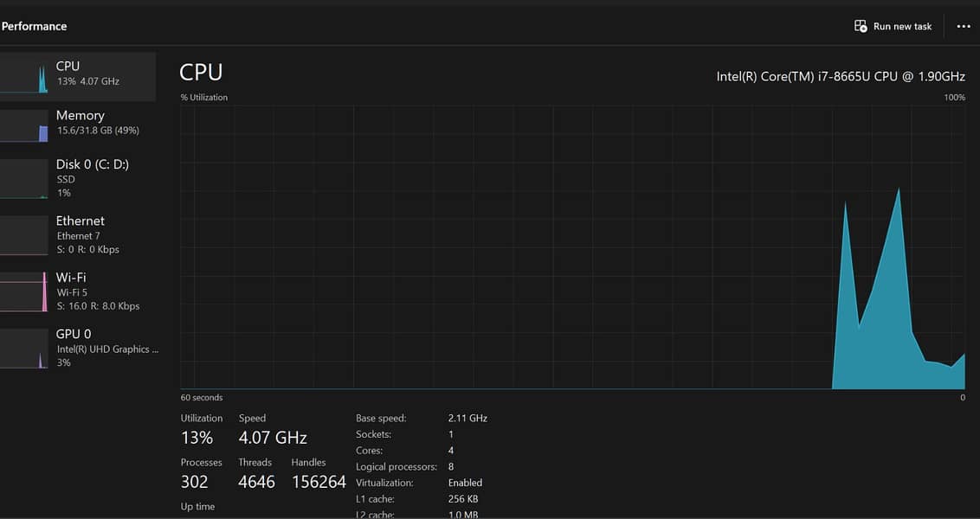
Task: View the Wi-Fi 5 network performance
Action: (71, 292)
